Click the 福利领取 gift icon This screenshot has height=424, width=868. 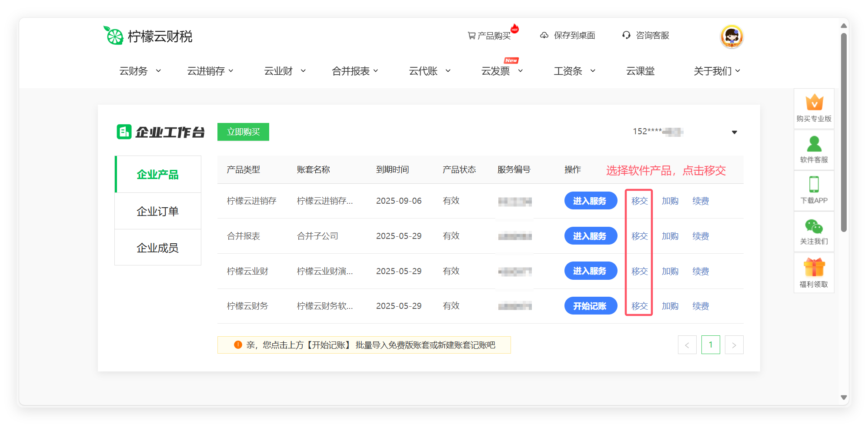tap(814, 268)
